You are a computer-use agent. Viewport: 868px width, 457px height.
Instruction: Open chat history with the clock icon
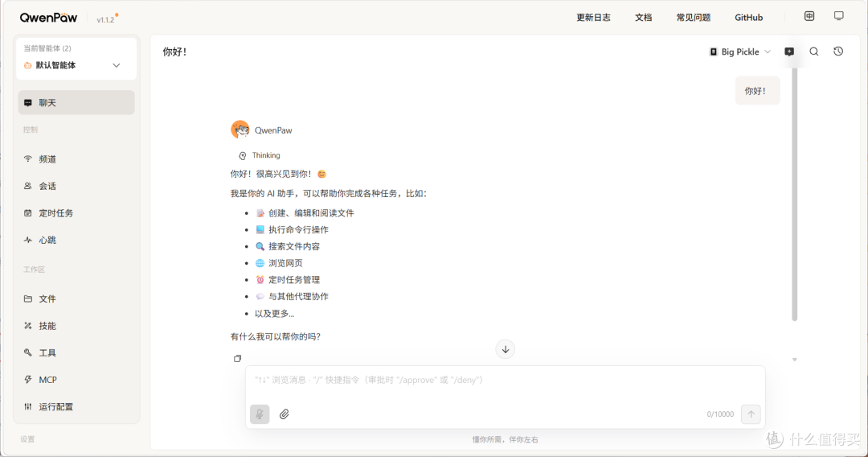coord(838,51)
